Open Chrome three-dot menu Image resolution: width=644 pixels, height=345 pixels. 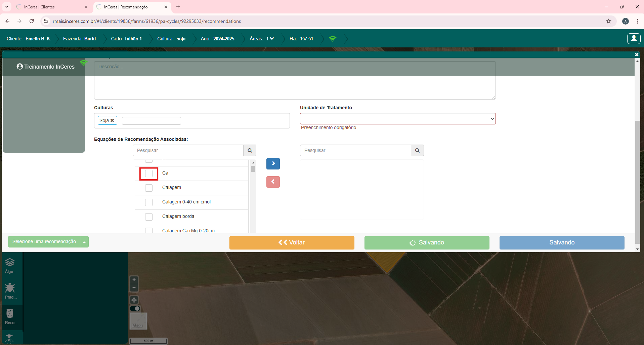coord(637,21)
